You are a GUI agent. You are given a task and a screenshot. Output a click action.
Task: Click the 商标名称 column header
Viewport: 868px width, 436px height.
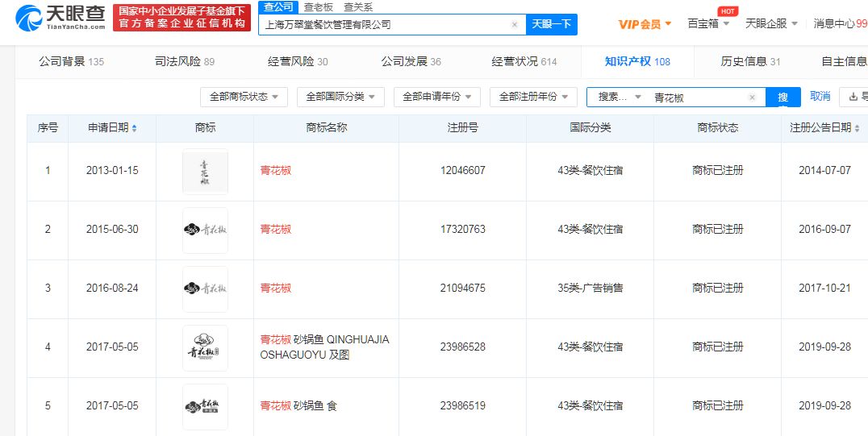[x=326, y=128]
